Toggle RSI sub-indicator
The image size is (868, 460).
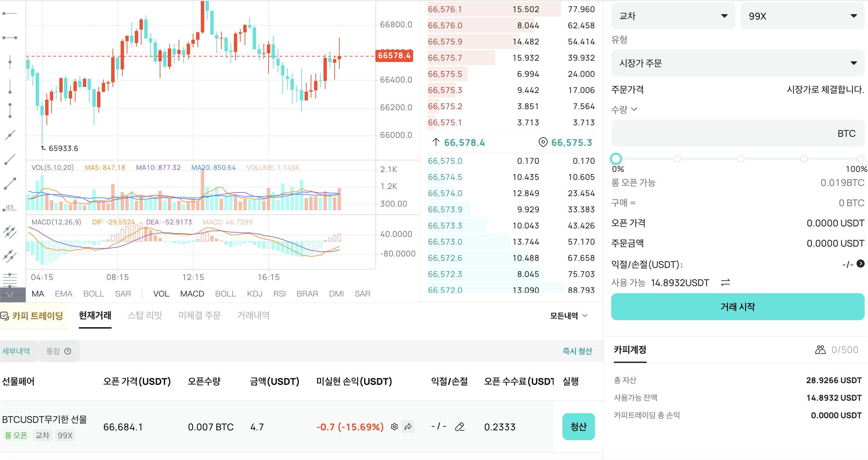pos(279,294)
